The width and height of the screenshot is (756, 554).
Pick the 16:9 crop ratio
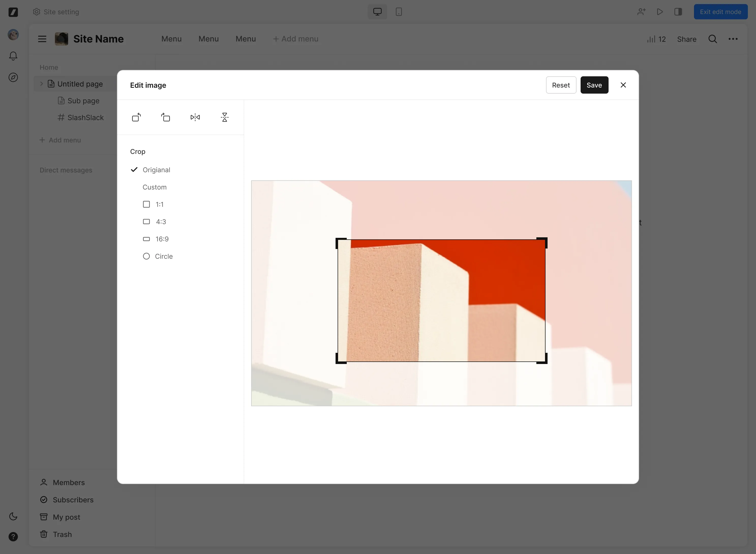[161, 239]
